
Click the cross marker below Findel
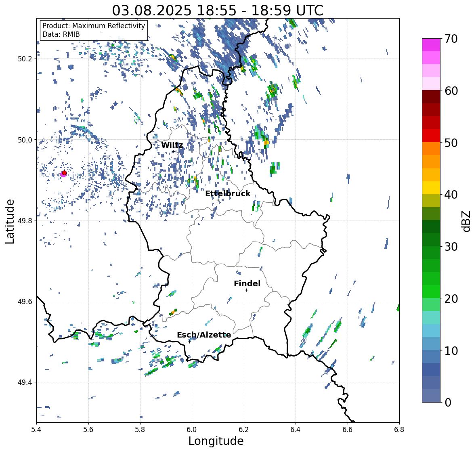coord(247,290)
